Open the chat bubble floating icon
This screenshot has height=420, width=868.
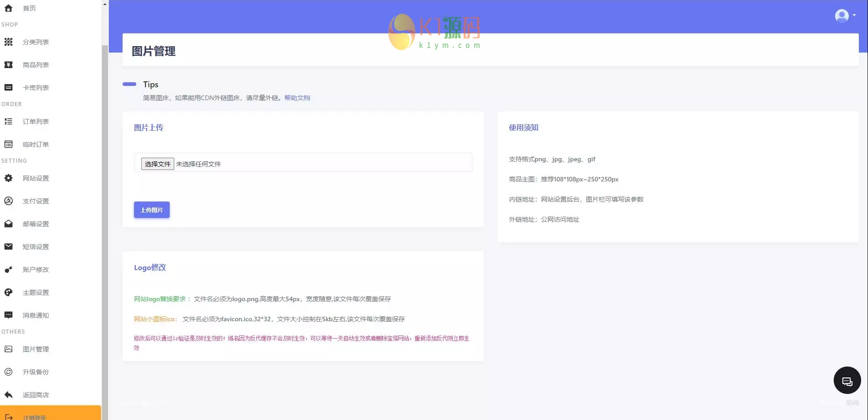coord(847,380)
